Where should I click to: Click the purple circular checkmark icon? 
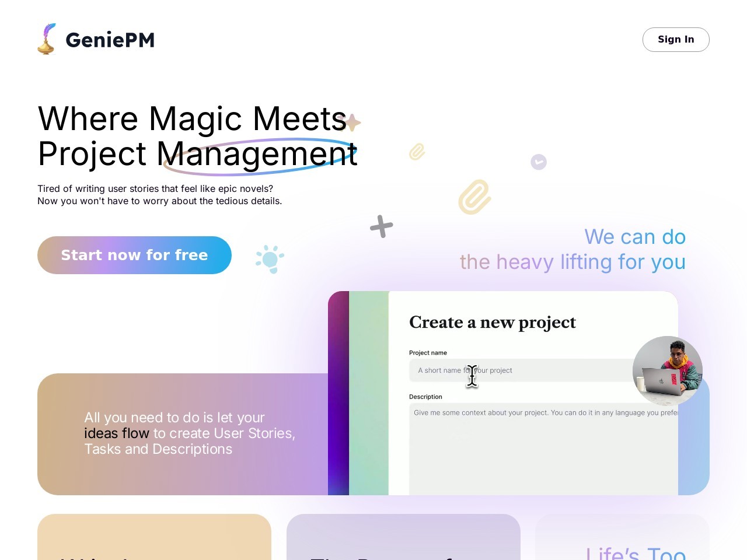(x=539, y=162)
